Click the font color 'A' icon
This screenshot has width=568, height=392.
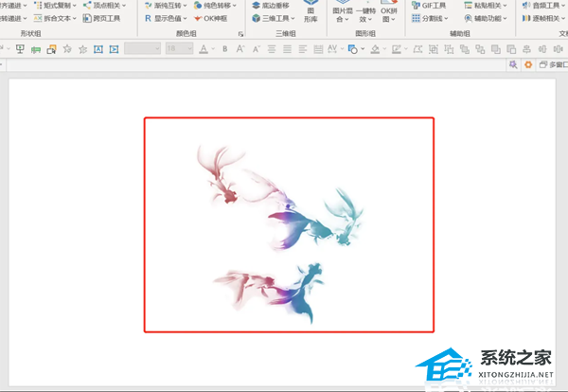tap(204, 49)
